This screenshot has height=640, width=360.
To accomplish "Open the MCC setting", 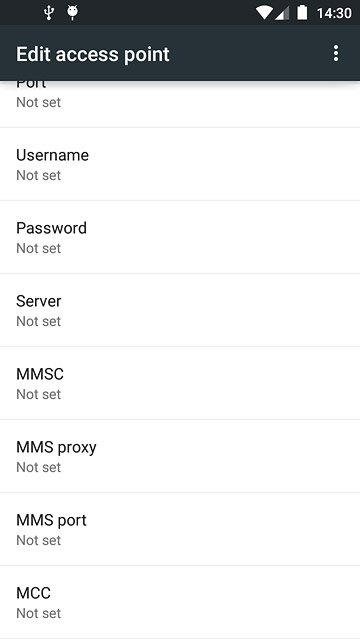I will (x=180, y=602).
